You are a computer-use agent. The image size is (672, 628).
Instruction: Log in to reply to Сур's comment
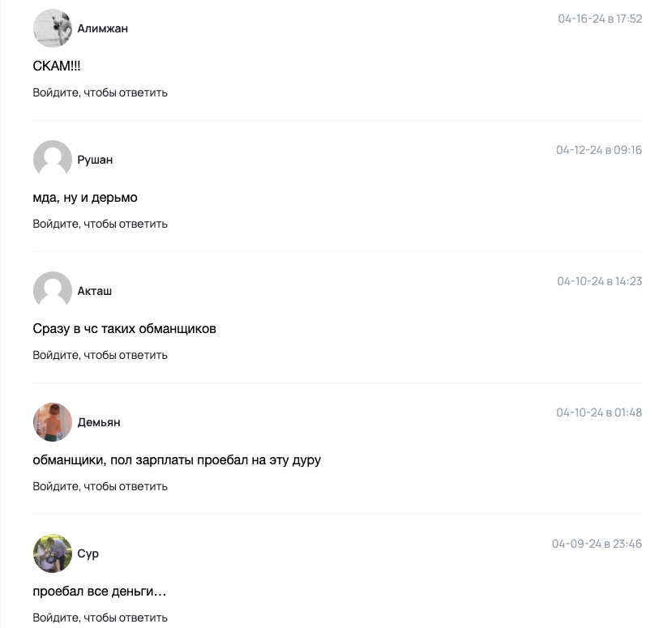click(100, 617)
